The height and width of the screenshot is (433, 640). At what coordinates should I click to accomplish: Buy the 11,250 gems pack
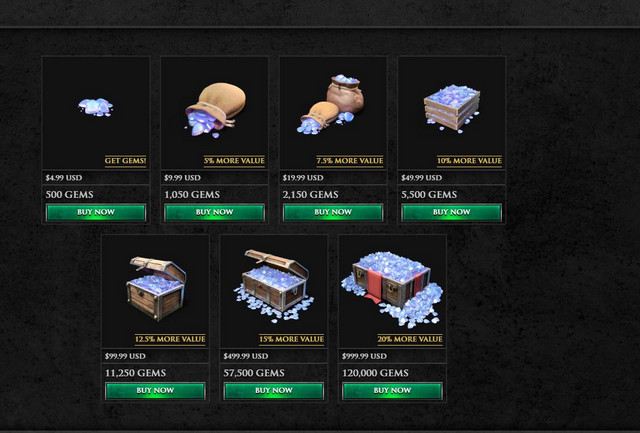pyautogui.click(x=155, y=391)
